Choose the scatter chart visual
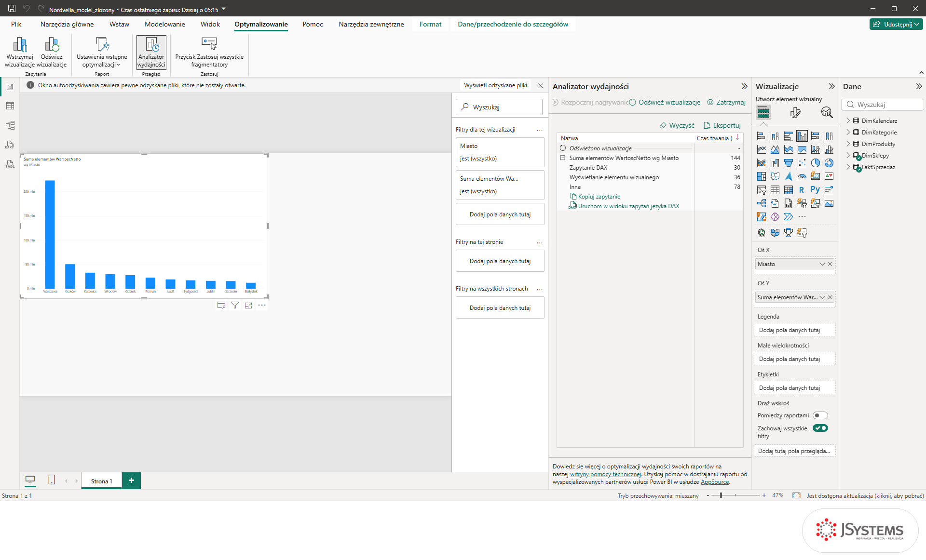 pyautogui.click(x=802, y=163)
